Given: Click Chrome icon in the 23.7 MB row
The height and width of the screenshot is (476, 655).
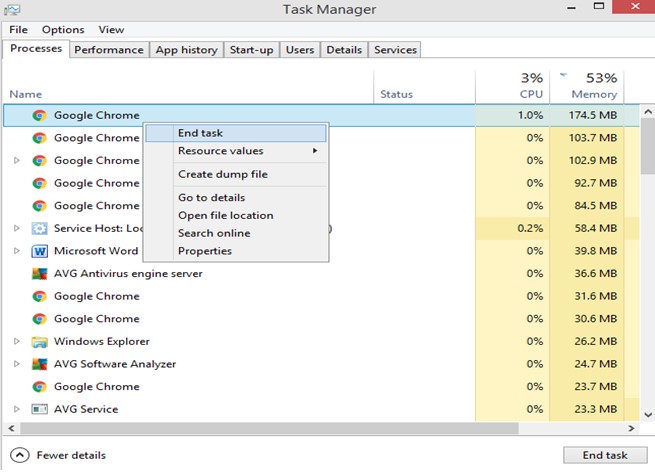Looking at the screenshot, I should point(39,387).
